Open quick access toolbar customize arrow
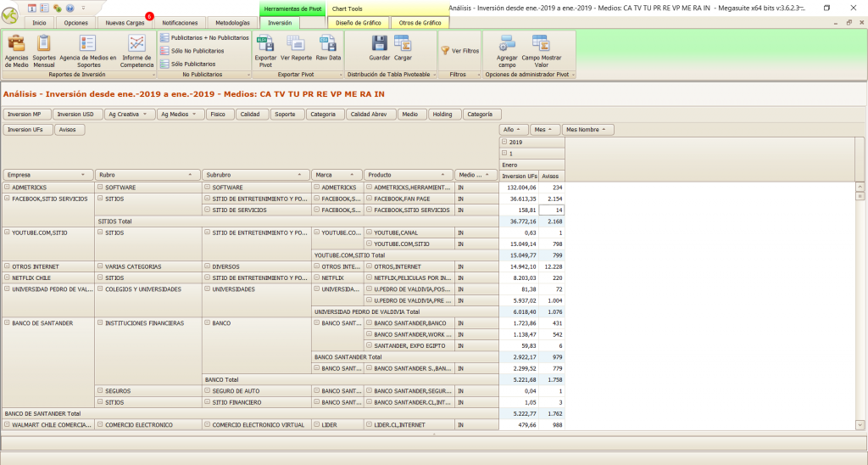This screenshot has width=868, height=465. coord(84,8)
